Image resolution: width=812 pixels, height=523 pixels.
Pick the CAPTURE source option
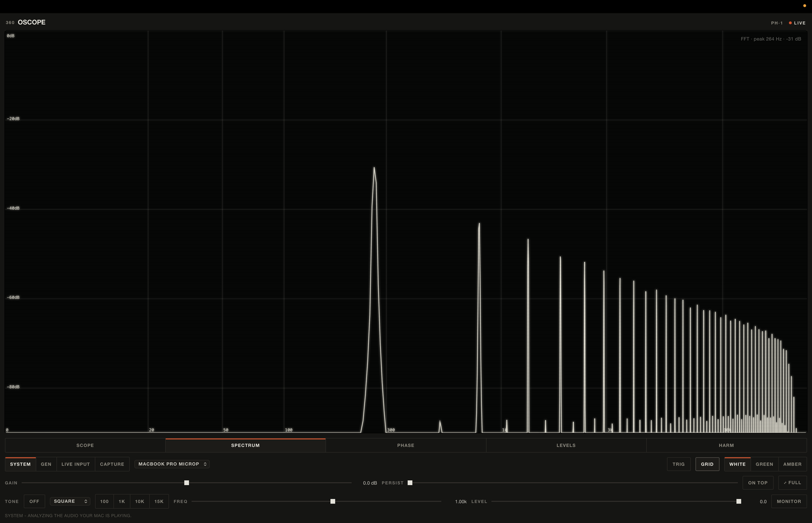click(x=112, y=464)
